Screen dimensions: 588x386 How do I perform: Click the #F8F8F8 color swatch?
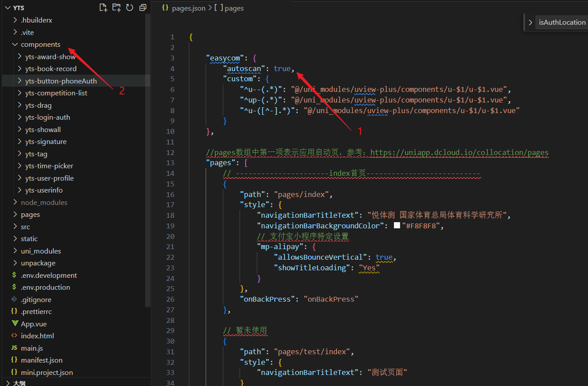coord(397,226)
